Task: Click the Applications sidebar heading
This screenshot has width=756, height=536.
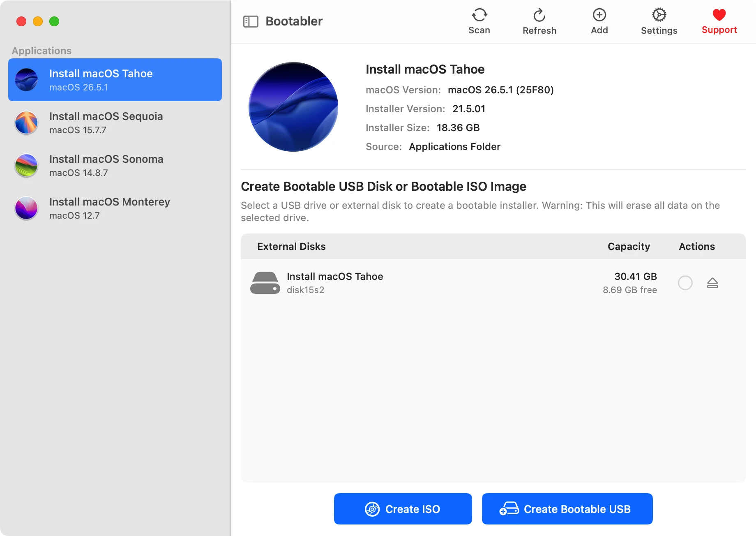Action: (x=41, y=51)
